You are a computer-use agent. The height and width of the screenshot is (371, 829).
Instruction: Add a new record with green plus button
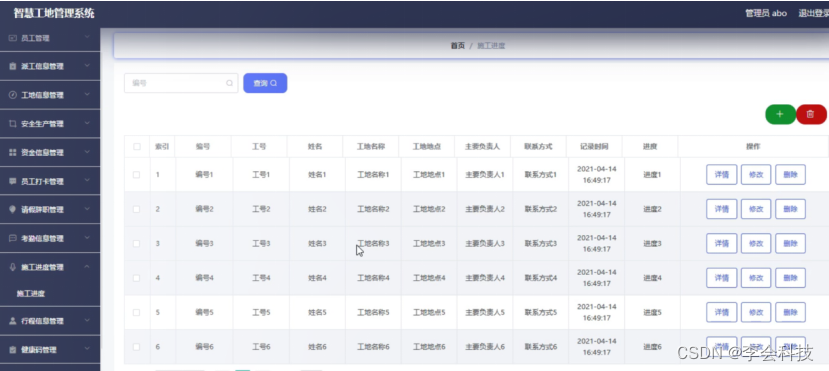click(x=780, y=114)
